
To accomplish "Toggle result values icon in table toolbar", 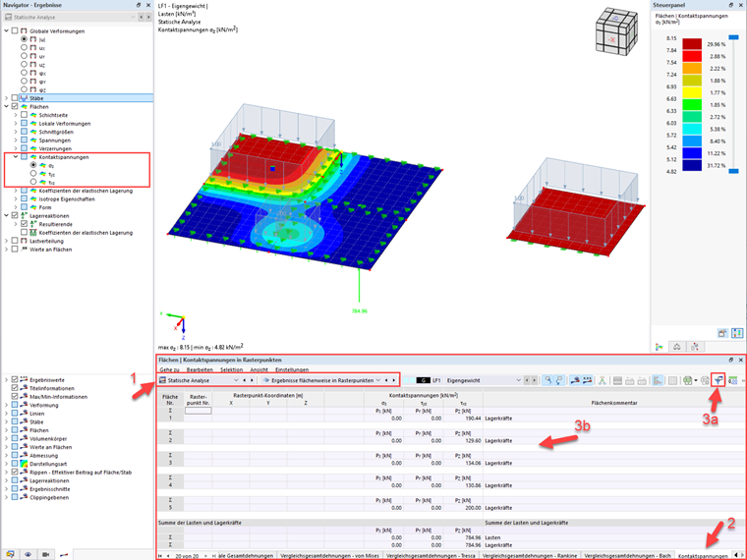I will (x=587, y=380).
